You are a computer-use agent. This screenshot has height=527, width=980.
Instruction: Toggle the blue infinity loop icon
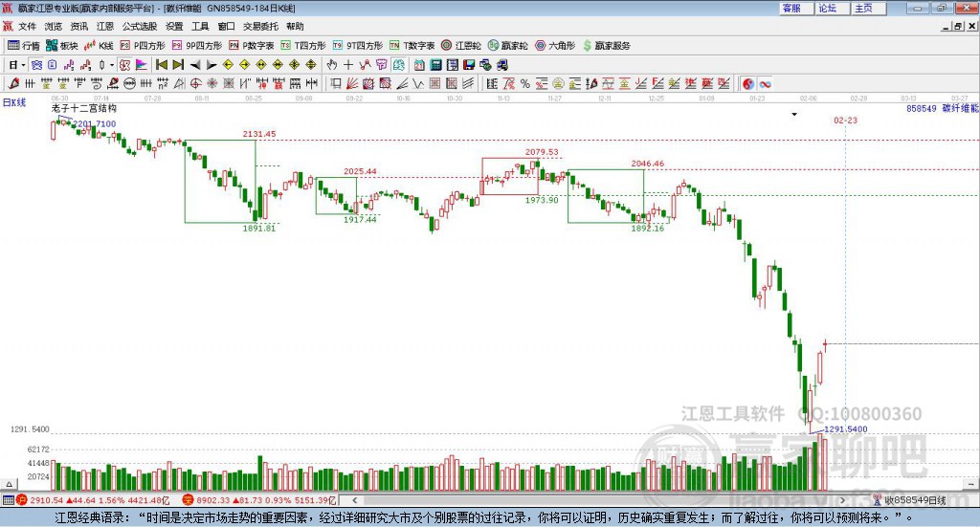point(765,83)
